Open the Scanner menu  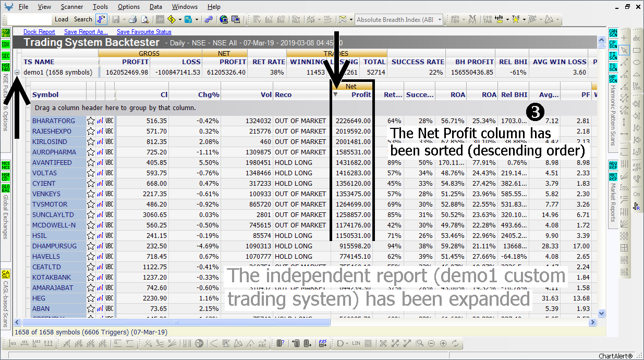pos(71,7)
